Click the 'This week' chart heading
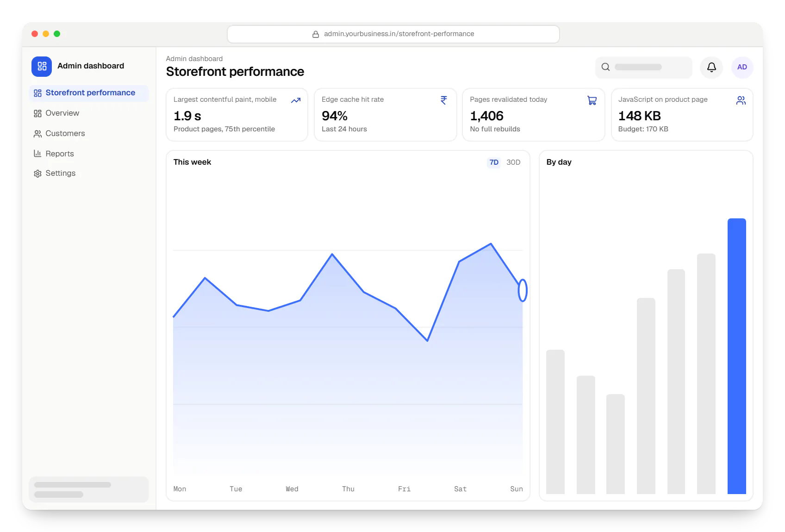 click(x=192, y=162)
